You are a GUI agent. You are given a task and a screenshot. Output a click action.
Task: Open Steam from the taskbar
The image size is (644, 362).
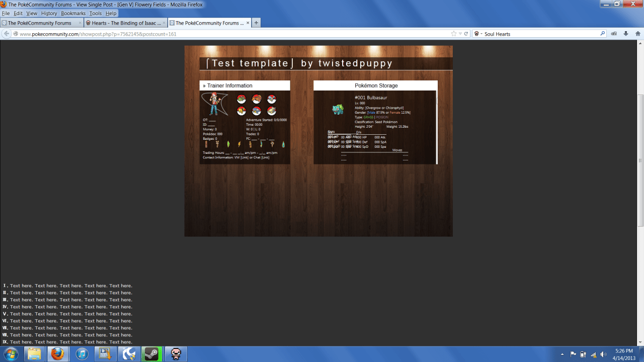152,354
